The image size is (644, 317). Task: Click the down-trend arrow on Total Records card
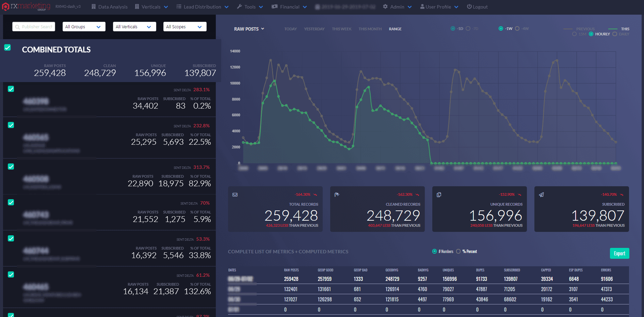pos(315,195)
